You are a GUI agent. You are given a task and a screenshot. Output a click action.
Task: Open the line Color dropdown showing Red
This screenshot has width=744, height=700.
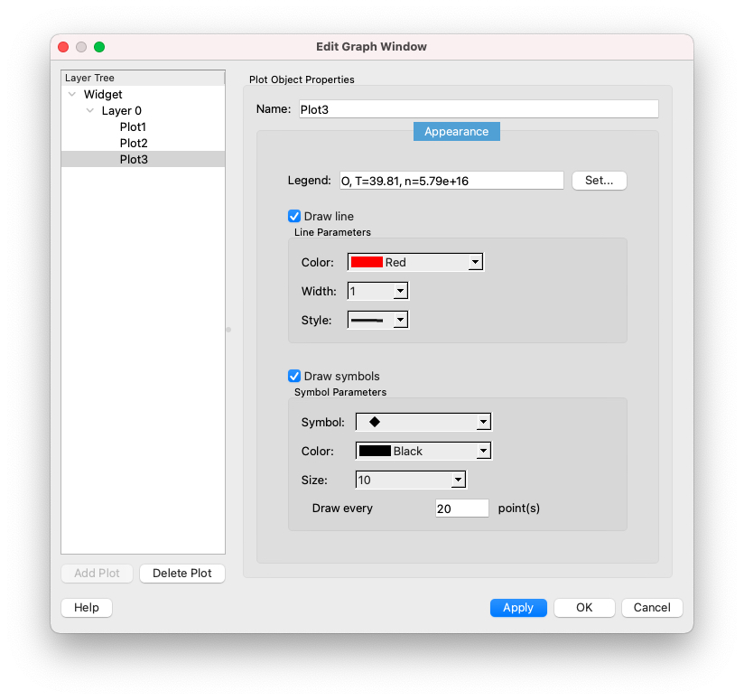point(415,262)
